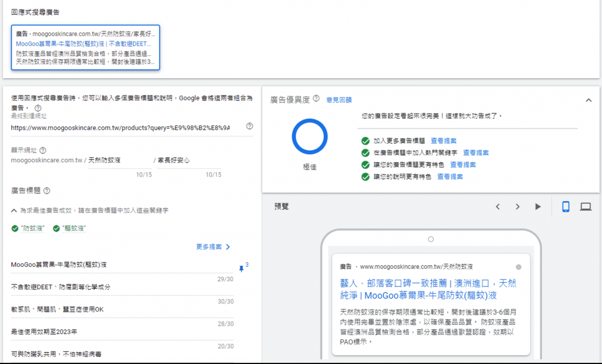Edit display path field 家長好安心
The image size is (602, 364).
coord(189,160)
